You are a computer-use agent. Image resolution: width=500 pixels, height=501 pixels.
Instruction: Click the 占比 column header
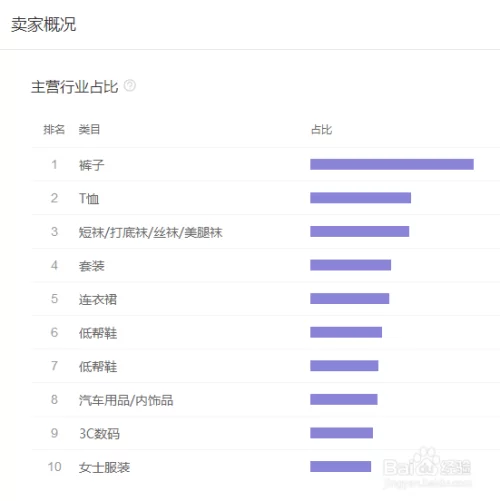pyautogui.click(x=321, y=129)
